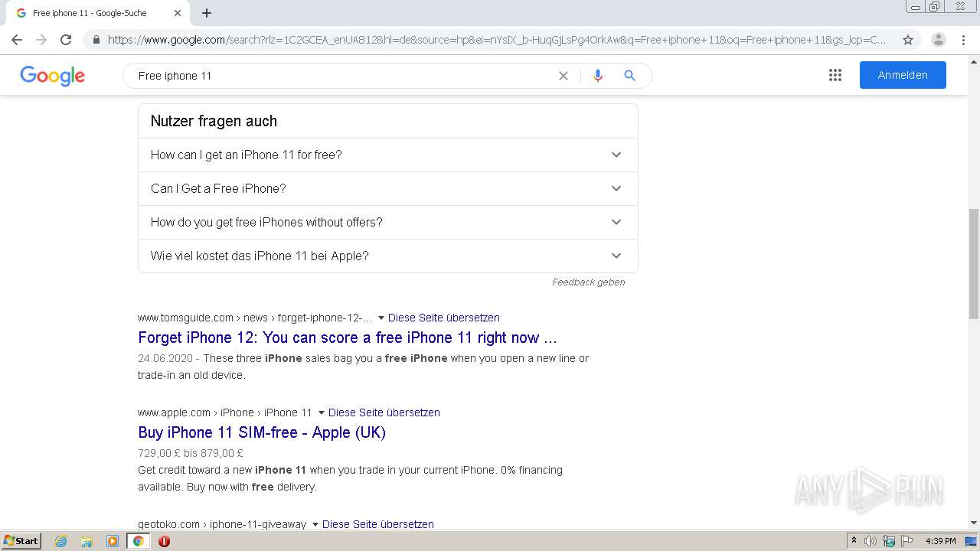This screenshot has width=980, height=551.
Task: Expand 'How do you get free iPhones without offers?'
Action: 387,222
